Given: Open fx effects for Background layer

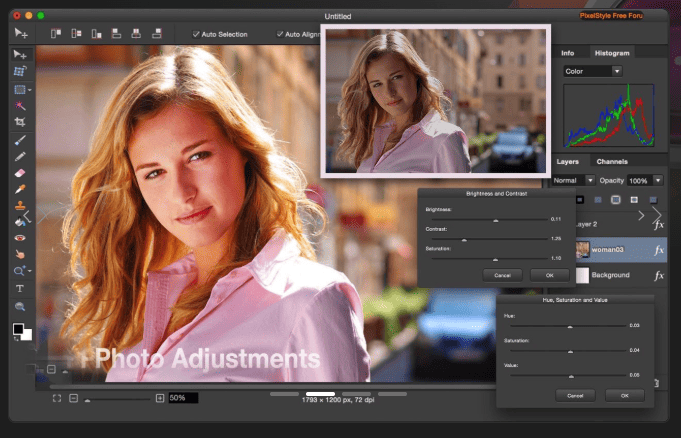Looking at the screenshot, I should tap(659, 275).
